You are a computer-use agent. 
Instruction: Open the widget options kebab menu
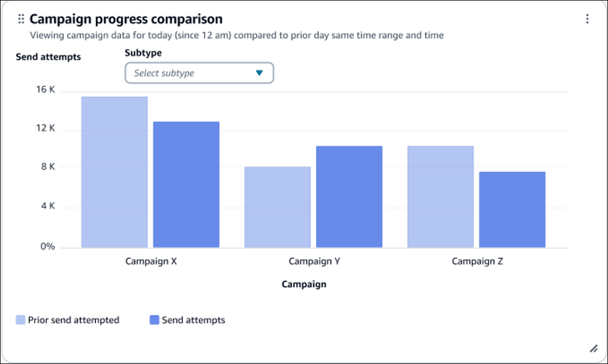(x=587, y=19)
